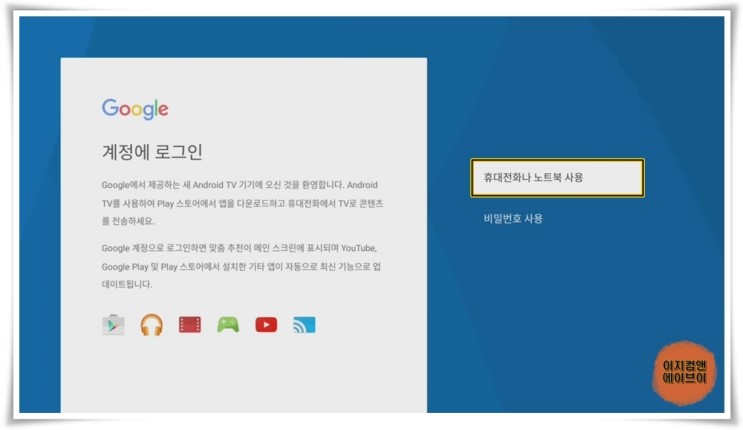This screenshot has height=430, width=743.
Task: Click the Google Play Store bag icon
Action: point(113,325)
